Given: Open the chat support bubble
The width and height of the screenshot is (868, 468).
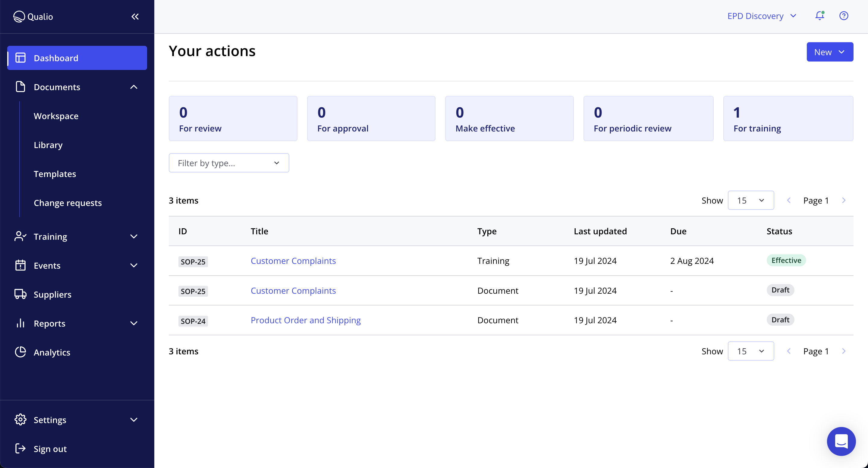Looking at the screenshot, I should [x=841, y=441].
